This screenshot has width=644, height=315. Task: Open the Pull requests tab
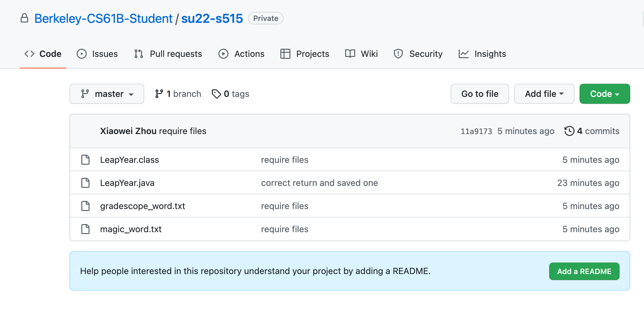coord(168,54)
